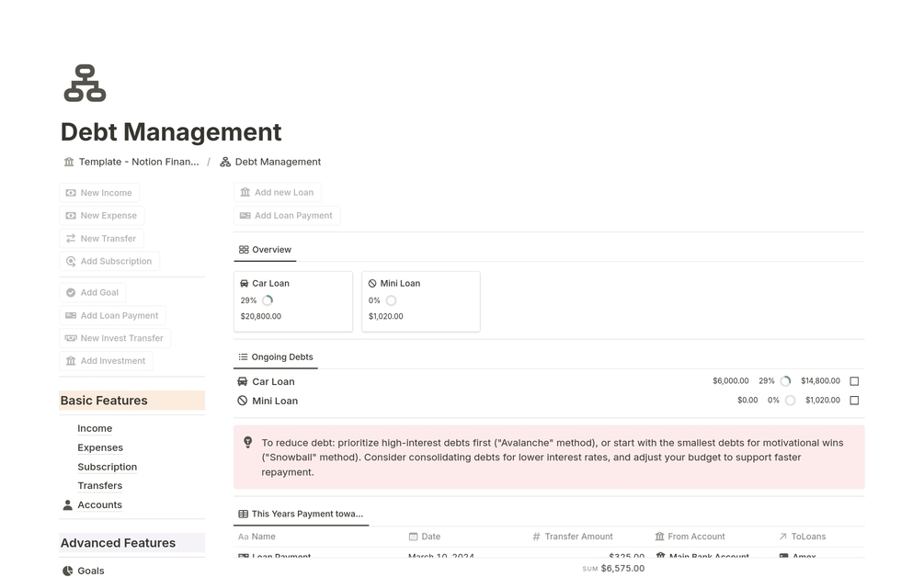Open the Car Loan overview card
This screenshot has height=577, width=924.
point(293,301)
